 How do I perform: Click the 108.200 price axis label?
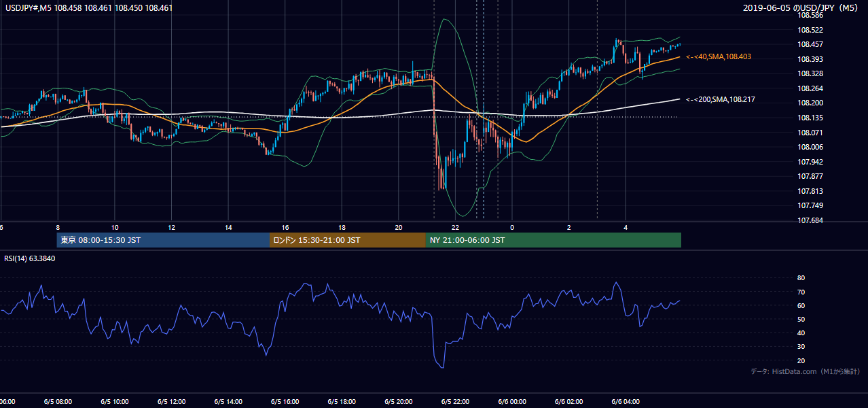pyautogui.click(x=810, y=103)
